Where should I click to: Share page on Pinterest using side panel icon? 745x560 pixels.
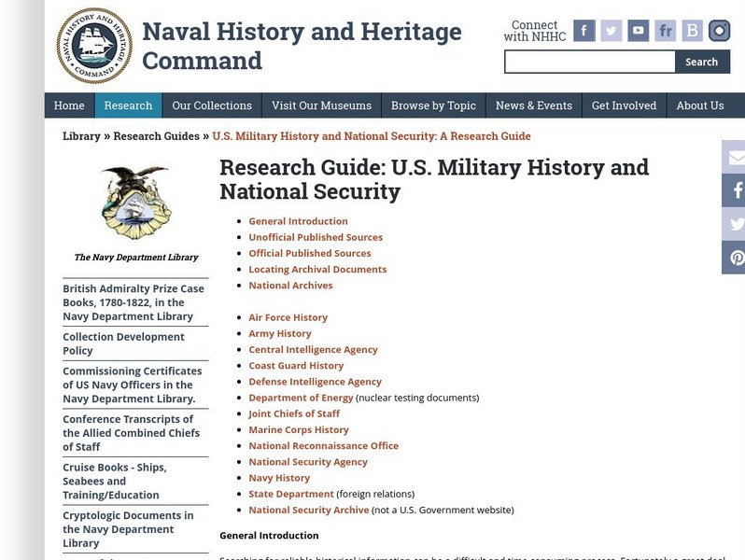coord(734,258)
